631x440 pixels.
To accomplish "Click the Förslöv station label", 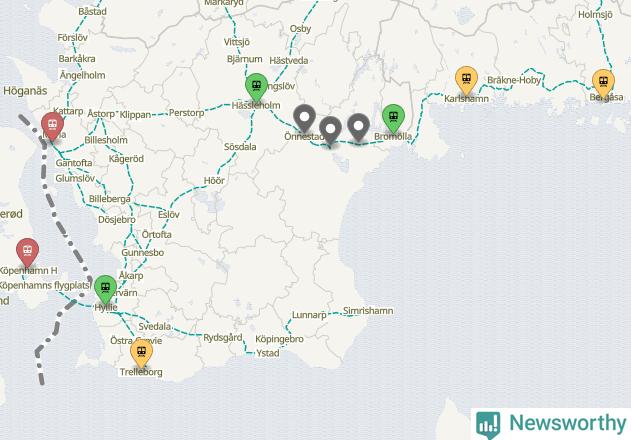I will [72, 38].
